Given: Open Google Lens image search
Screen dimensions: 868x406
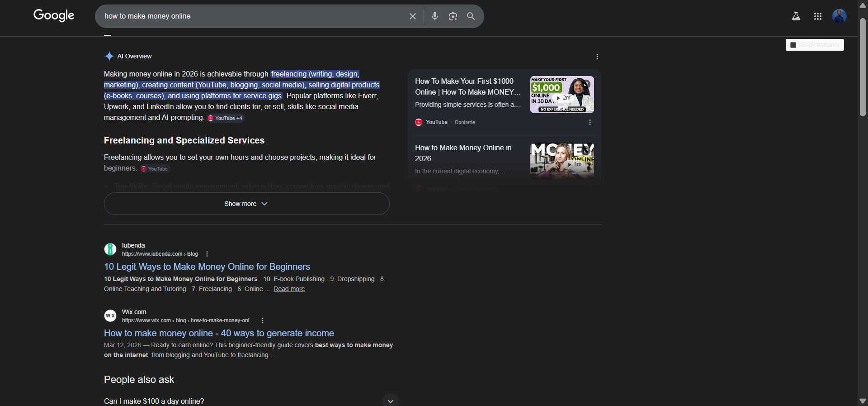Looking at the screenshot, I should [x=453, y=16].
